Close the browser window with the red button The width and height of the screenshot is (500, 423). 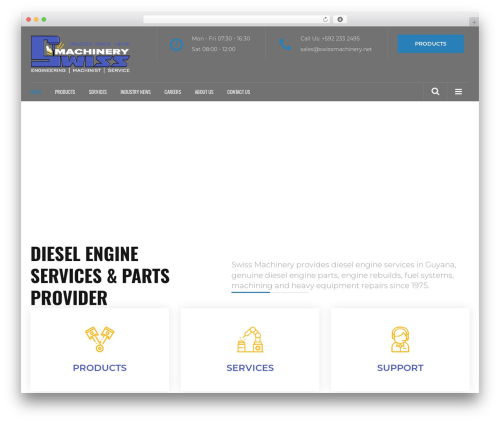(x=29, y=19)
